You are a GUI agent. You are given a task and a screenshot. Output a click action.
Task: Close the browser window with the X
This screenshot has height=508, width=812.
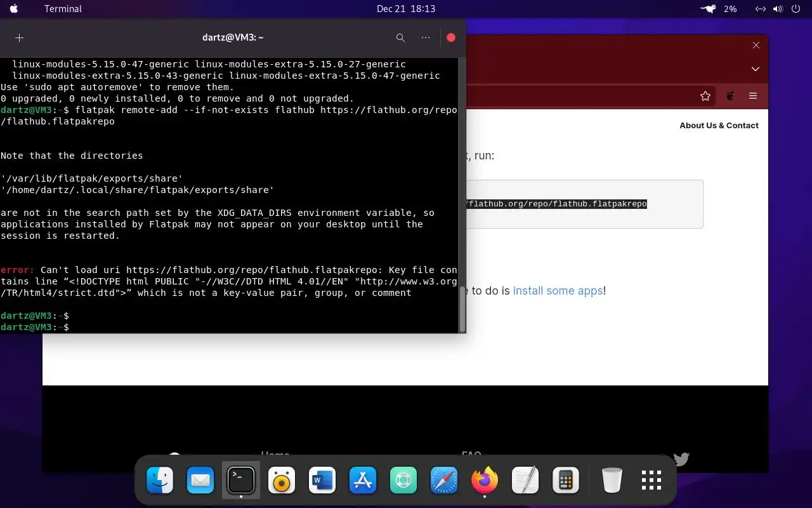(x=756, y=45)
